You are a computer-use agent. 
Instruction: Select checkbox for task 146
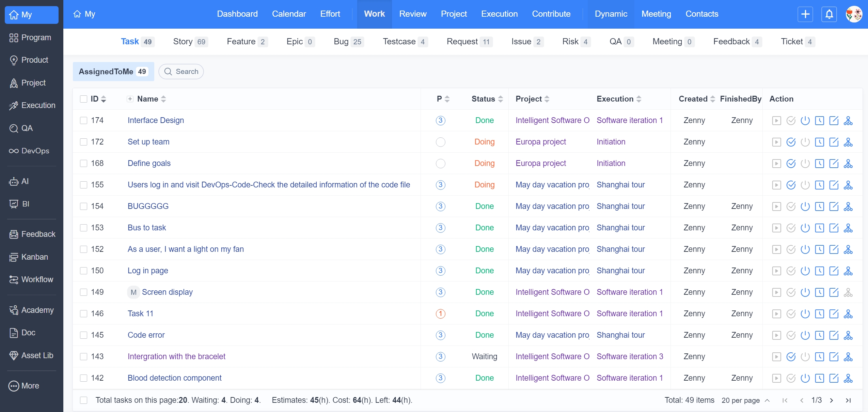click(x=83, y=314)
